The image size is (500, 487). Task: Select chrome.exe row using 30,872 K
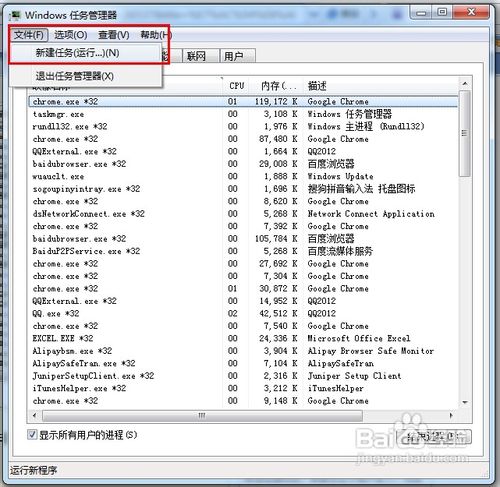point(243,289)
